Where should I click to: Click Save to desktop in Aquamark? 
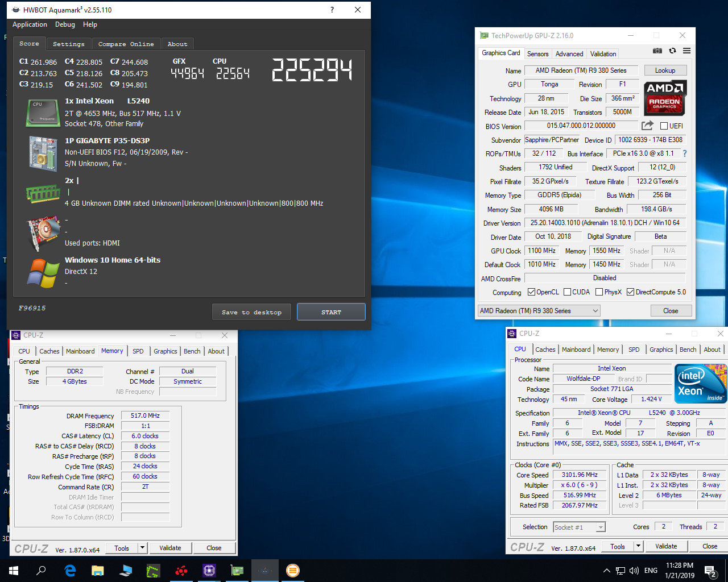[251, 312]
